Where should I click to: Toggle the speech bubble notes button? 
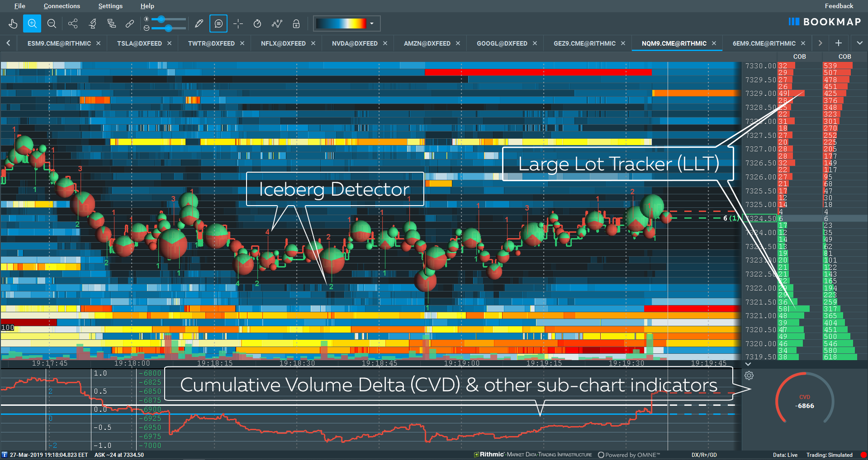(218, 23)
